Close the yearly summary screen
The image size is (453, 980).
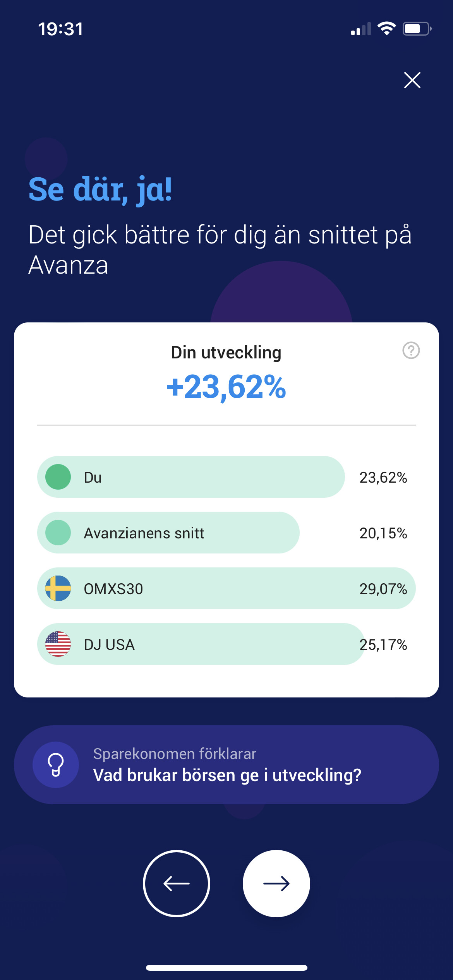click(x=412, y=80)
